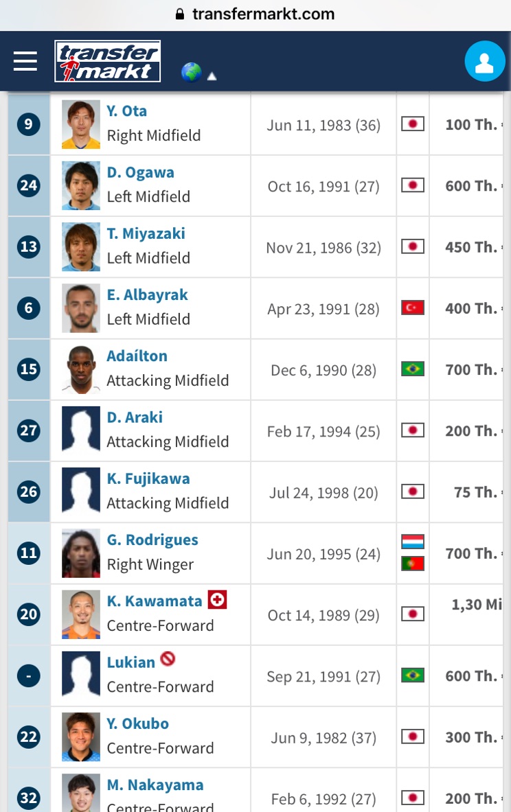The width and height of the screenshot is (511, 812).
Task: Click K. Fujikawa's shirt number 26 badge
Action: pyautogui.click(x=29, y=492)
